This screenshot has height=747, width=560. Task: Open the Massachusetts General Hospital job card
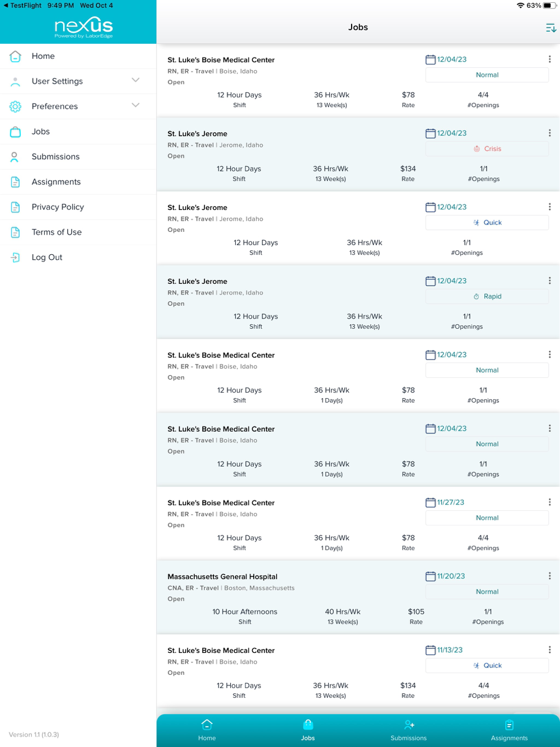click(358, 597)
